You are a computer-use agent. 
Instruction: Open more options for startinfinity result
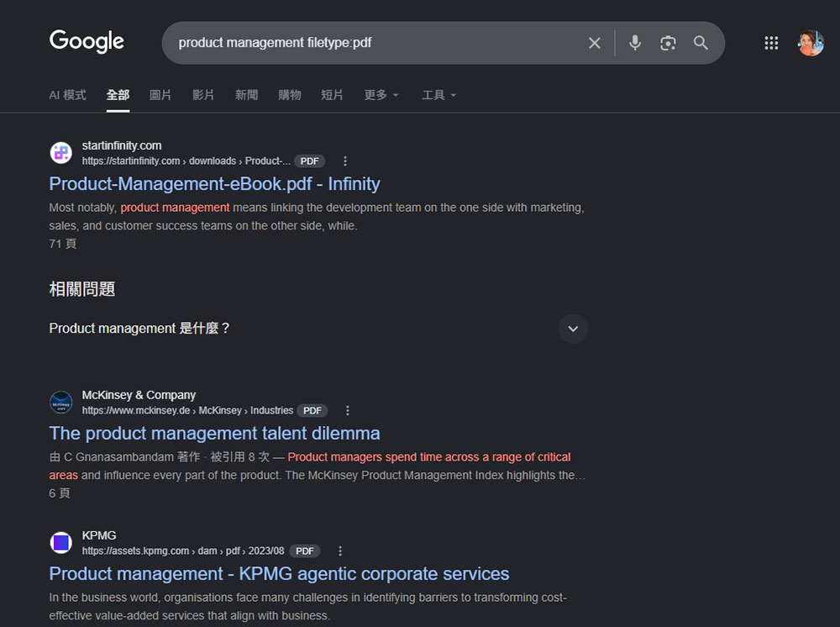click(345, 161)
